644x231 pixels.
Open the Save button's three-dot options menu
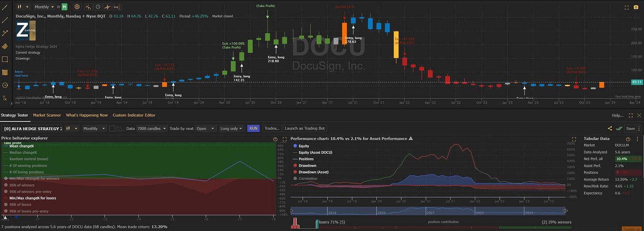point(639,129)
